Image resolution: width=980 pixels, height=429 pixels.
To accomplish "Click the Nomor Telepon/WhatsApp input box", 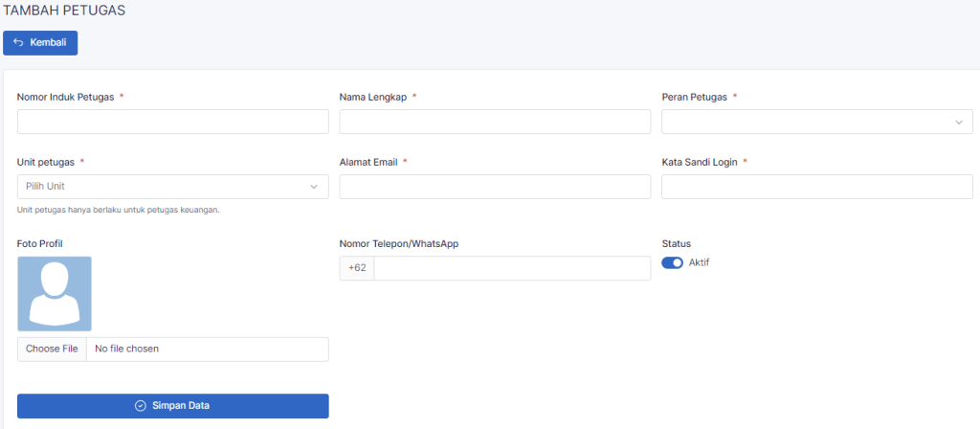I will [512, 268].
